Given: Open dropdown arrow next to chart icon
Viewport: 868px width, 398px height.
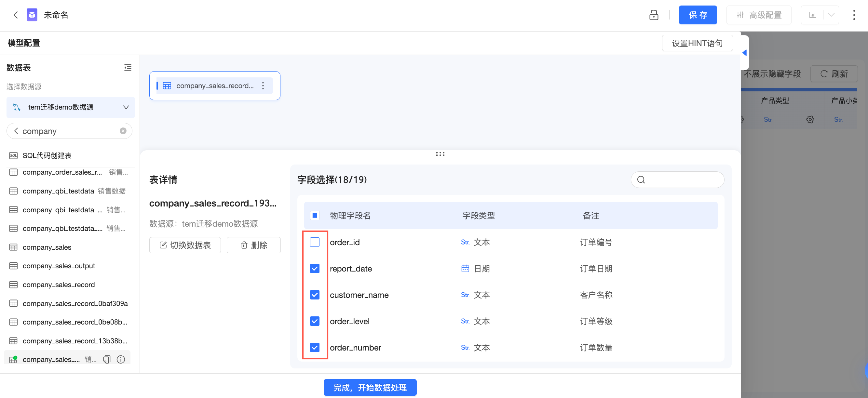Looking at the screenshot, I should (x=831, y=15).
